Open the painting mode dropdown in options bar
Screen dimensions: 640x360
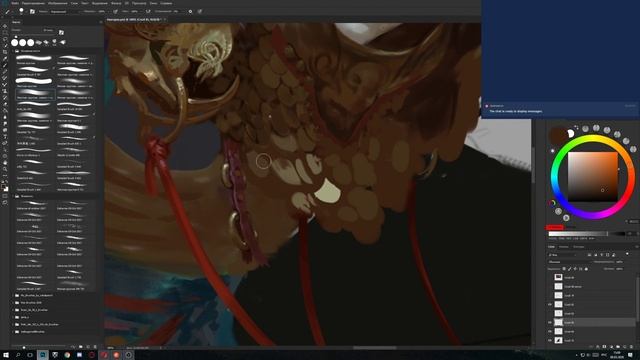[x=64, y=11]
